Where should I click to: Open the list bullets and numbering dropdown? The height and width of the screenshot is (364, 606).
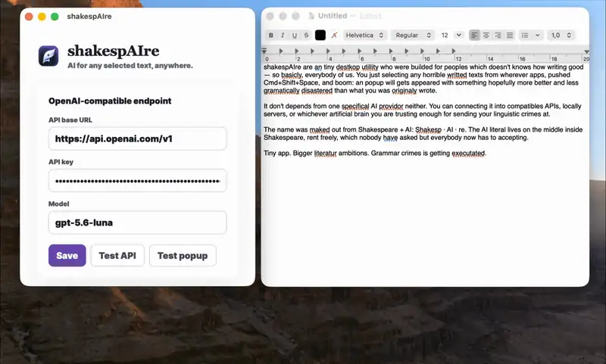530,35
